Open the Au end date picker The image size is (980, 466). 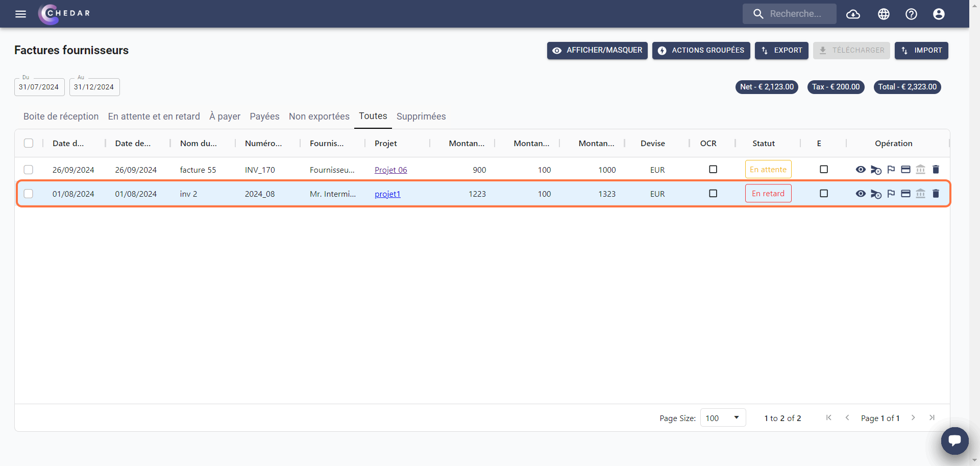tap(94, 87)
